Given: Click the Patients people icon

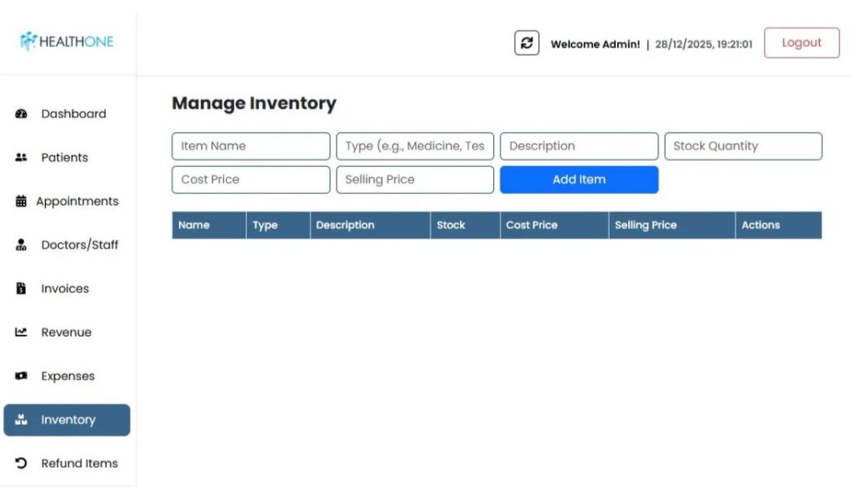Looking at the screenshot, I should [22, 157].
